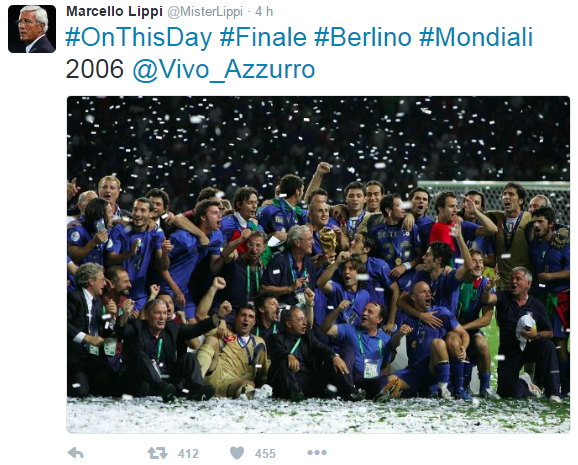Image resolution: width=578 pixels, height=465 pixels.
Task: Click the Marcello Lippi display name
Action: click(114, 12)
